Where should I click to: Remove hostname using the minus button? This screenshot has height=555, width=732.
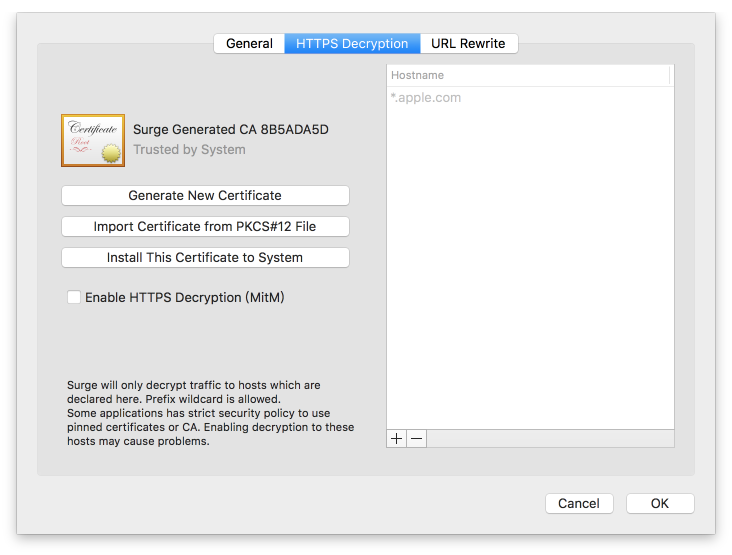tap(416, 438)
